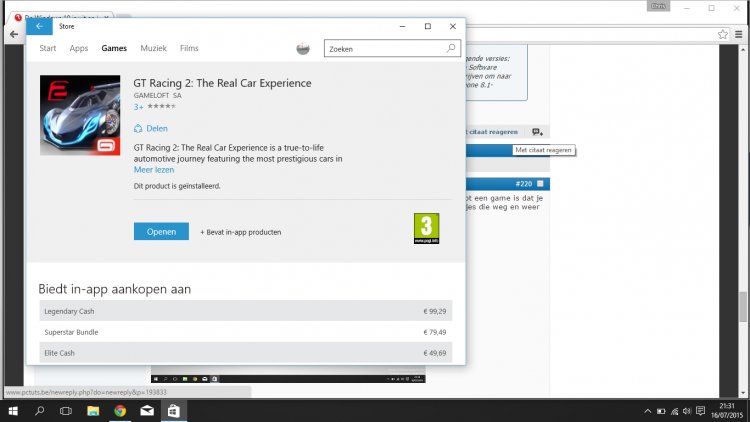Click the Delen share icon
This screenshot has width=750, height=422.
pos(139,128)
